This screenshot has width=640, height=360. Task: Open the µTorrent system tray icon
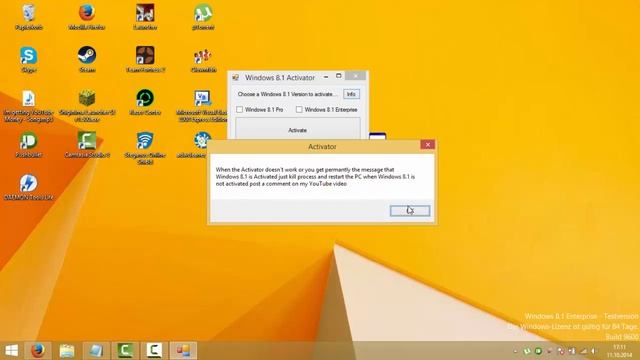coord(527,351)
